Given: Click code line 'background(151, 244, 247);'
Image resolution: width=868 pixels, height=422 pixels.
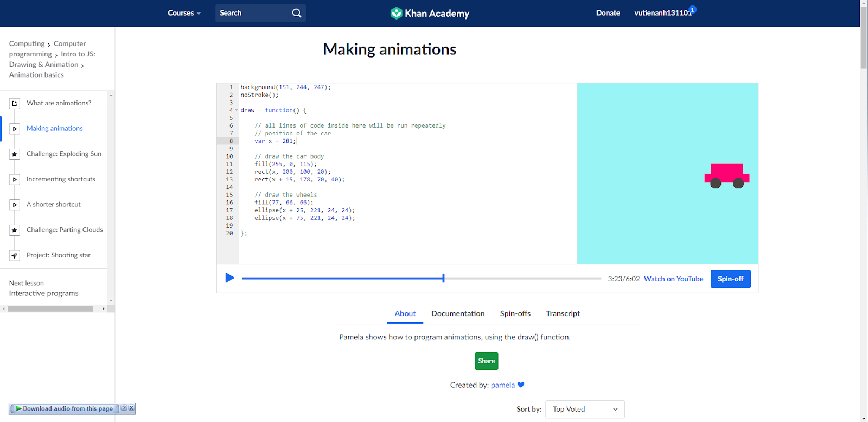Looking at the screenshot, I should [285, 87].
